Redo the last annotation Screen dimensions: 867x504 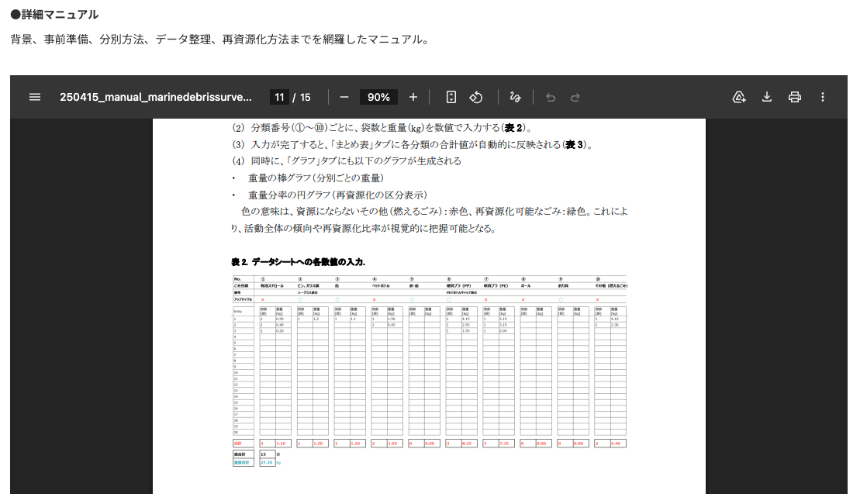[575, 97]
